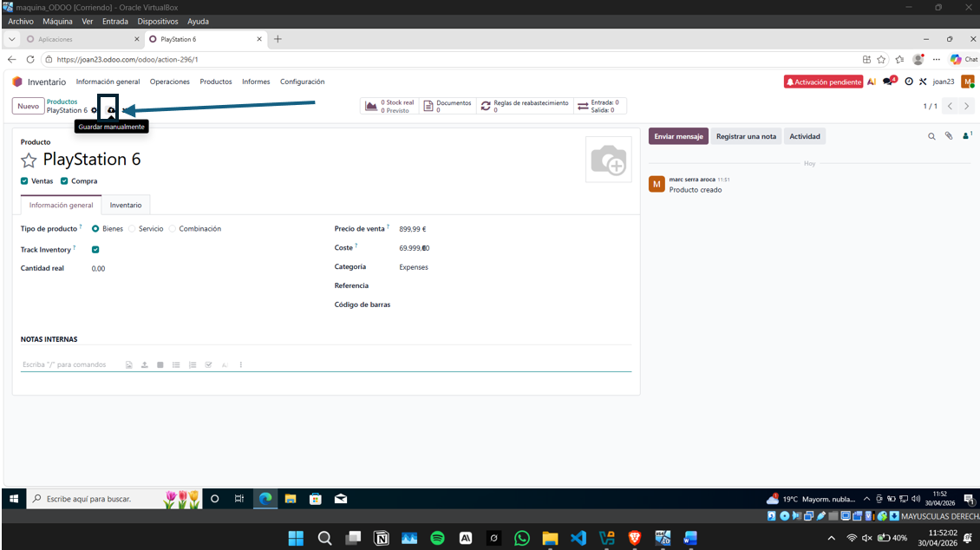Open the Configuración menu
980x550 pixels.
(302, 82)
